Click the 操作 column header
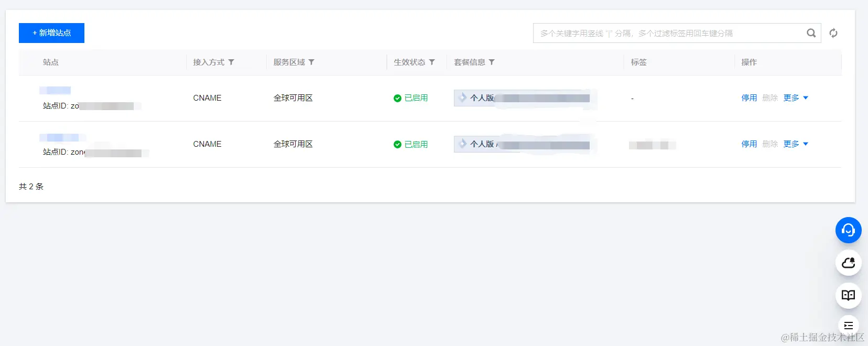 749,62
